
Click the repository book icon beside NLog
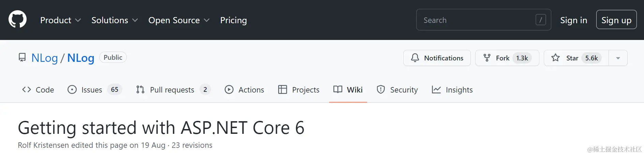22,57
